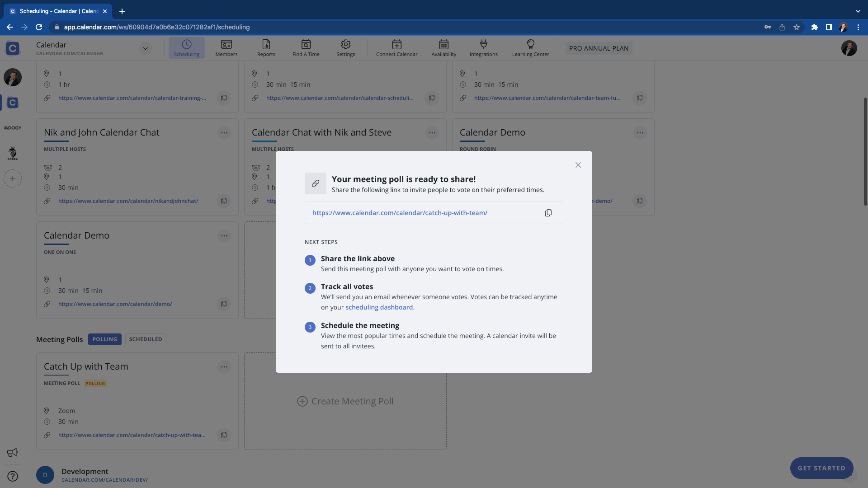Click the GET STARTED button

[x=821, y=468]
